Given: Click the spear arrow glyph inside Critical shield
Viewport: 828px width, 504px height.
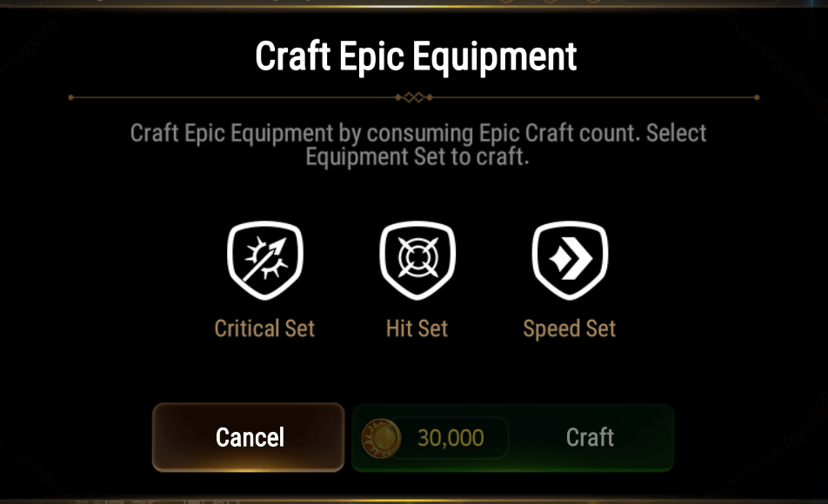Looking at the screenshot, I should (x=265, y=259).
